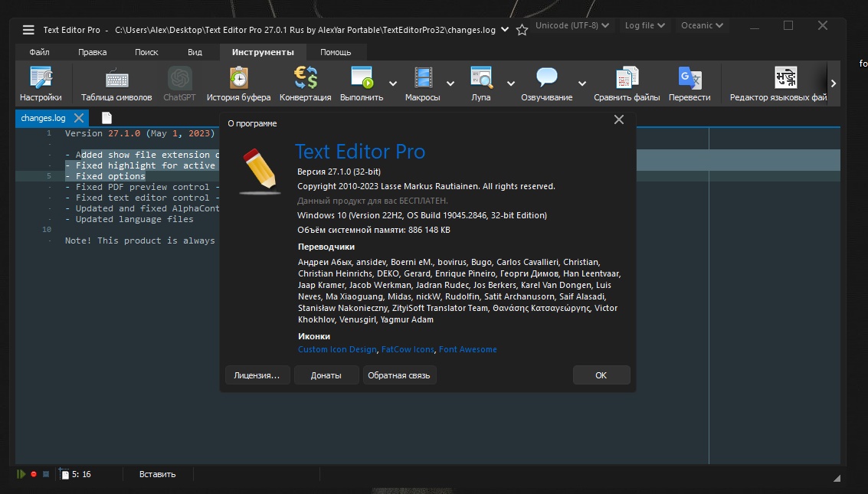Click the Выполнить run icon
Image resolution: width=868 pixels, height=494 pixels.
point(362,78)
